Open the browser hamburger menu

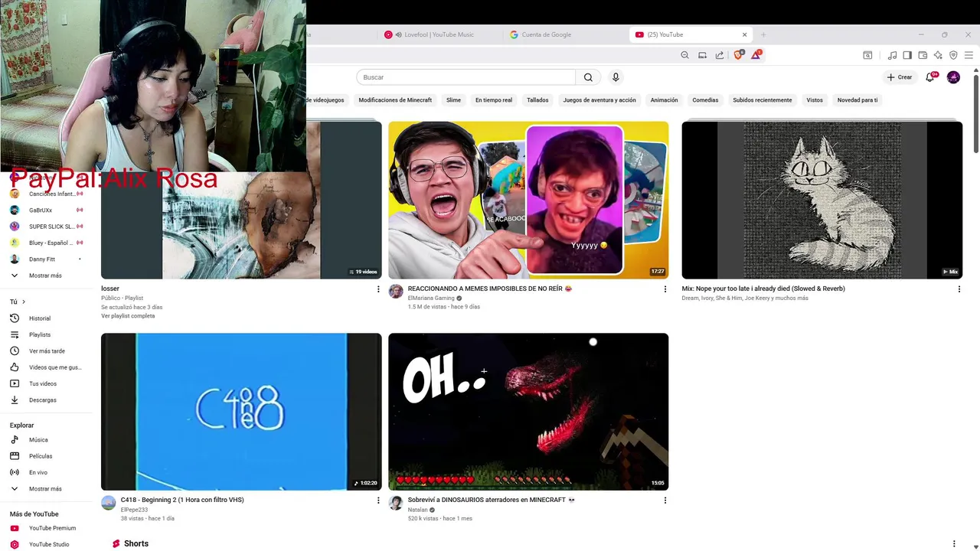(969, 55)
